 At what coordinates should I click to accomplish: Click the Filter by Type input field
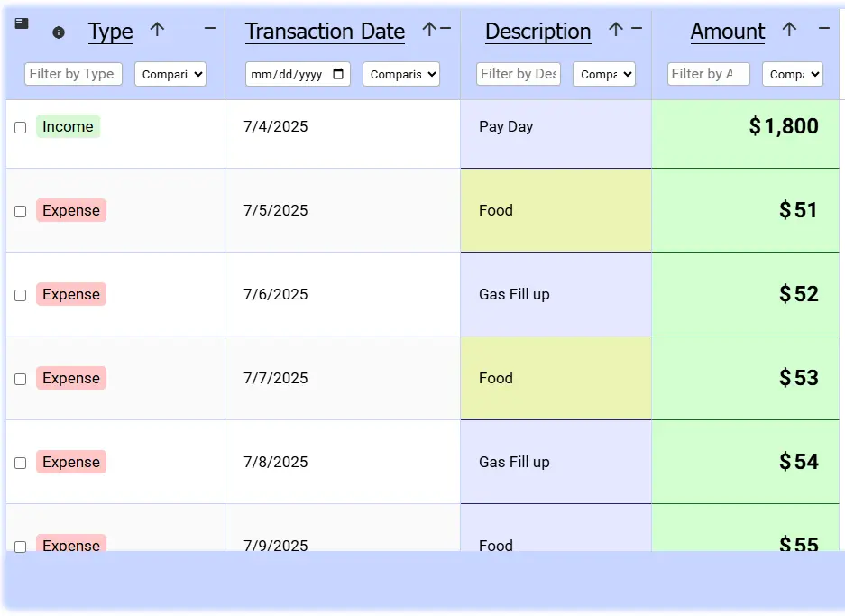pos(72,74)
